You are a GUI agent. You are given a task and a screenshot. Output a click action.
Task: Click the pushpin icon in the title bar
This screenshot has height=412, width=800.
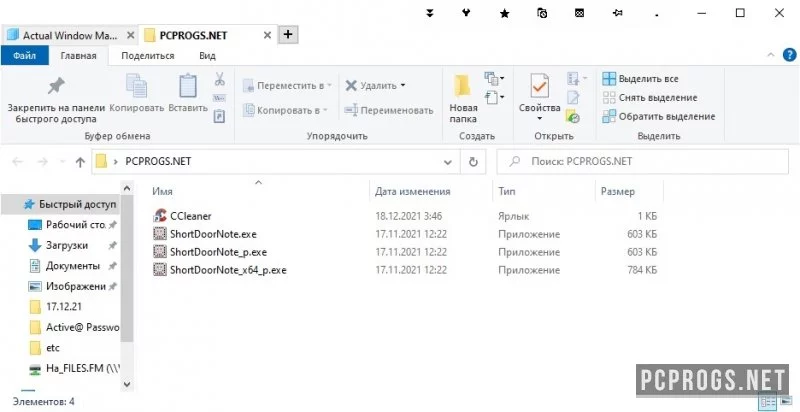point(617,14)
